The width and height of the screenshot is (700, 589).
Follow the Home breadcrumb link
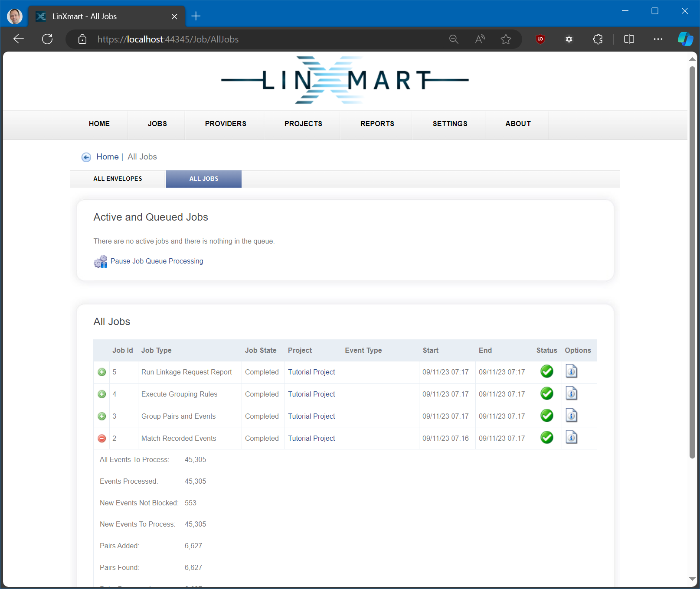point(108,157)
